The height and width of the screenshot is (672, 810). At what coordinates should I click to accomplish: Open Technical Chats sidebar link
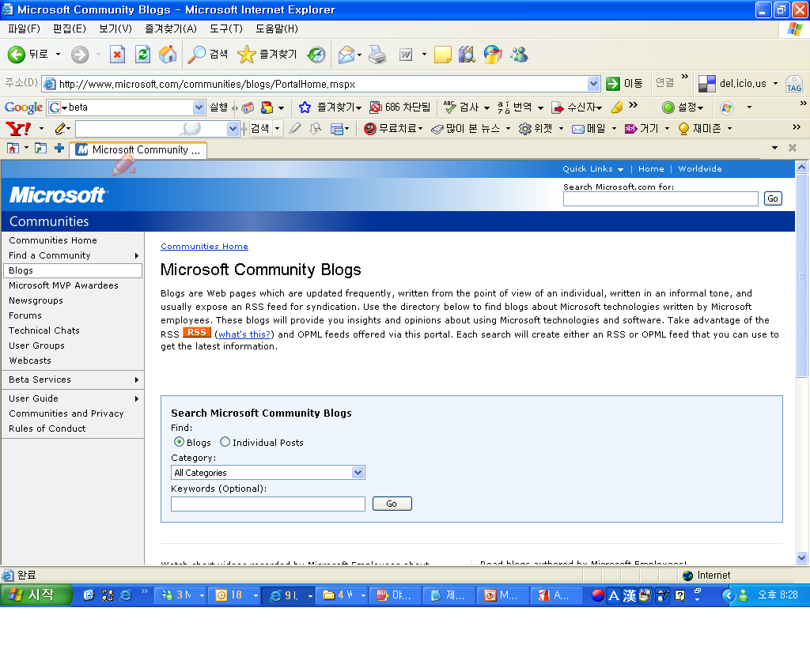(44, 330)
